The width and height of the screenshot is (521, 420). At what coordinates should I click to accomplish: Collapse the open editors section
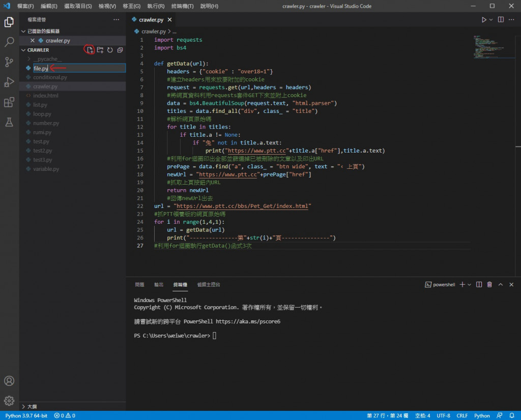[x=23, y=31]
